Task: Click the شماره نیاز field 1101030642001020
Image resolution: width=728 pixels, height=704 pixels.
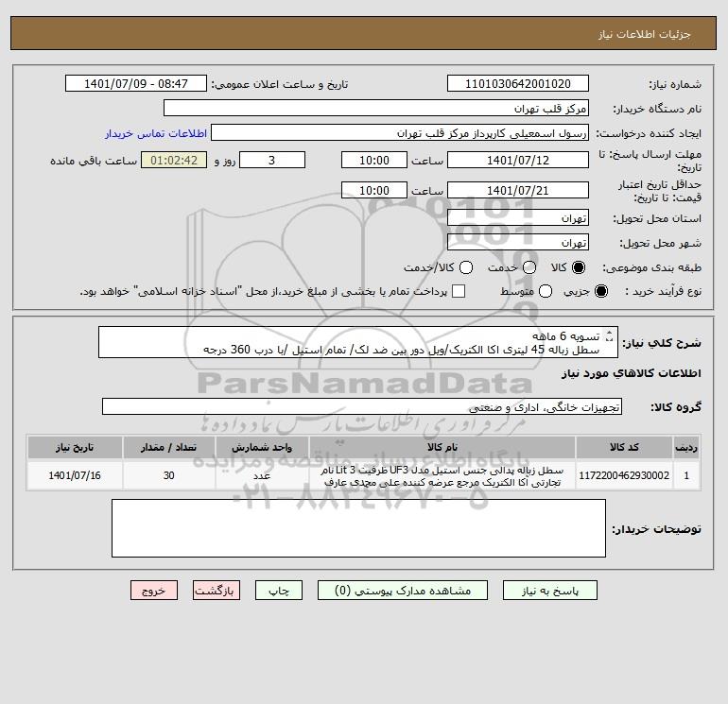Action: tap(518, 83)
